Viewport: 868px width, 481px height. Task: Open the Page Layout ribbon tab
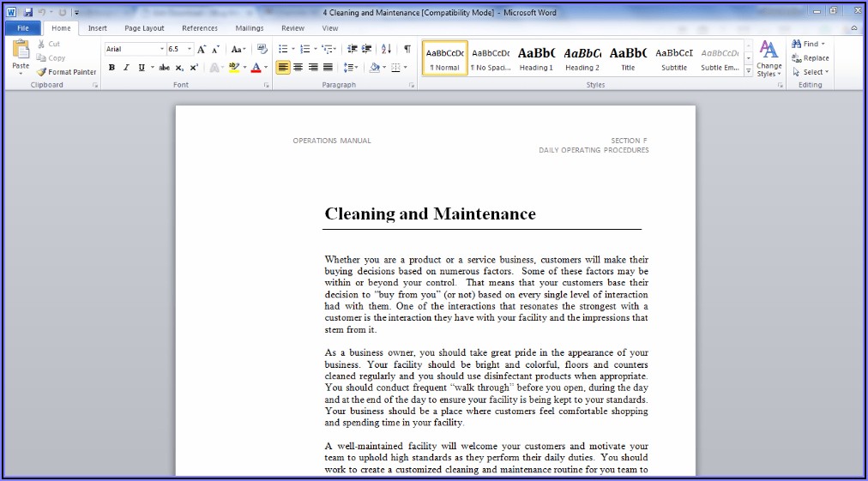click(x=144, y=28)
